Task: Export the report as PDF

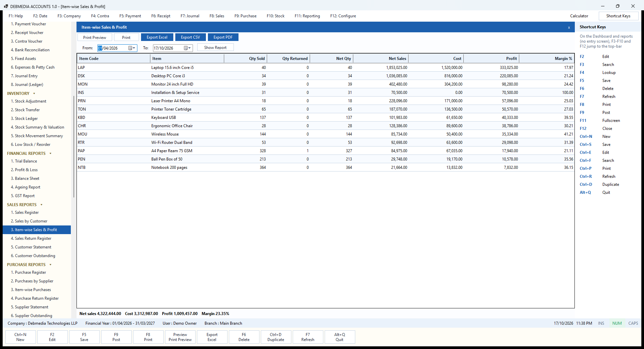Action: tap(223, 37)
